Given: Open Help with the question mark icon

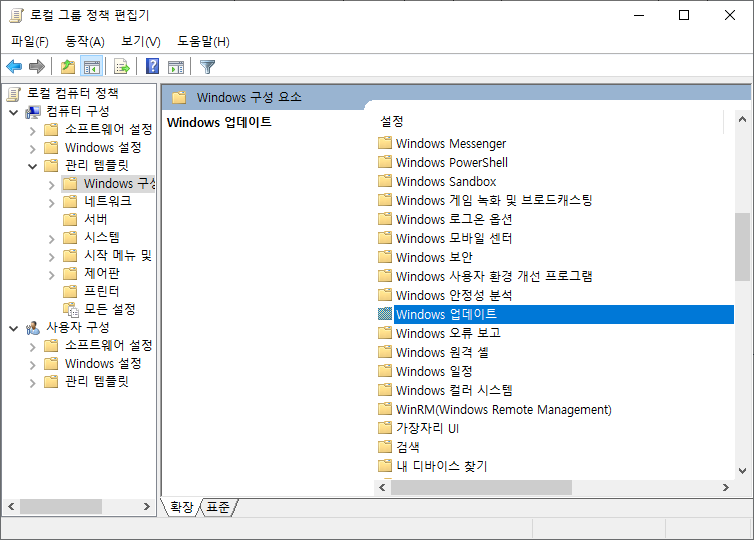Looking at the screenshot, I should 152,66.
